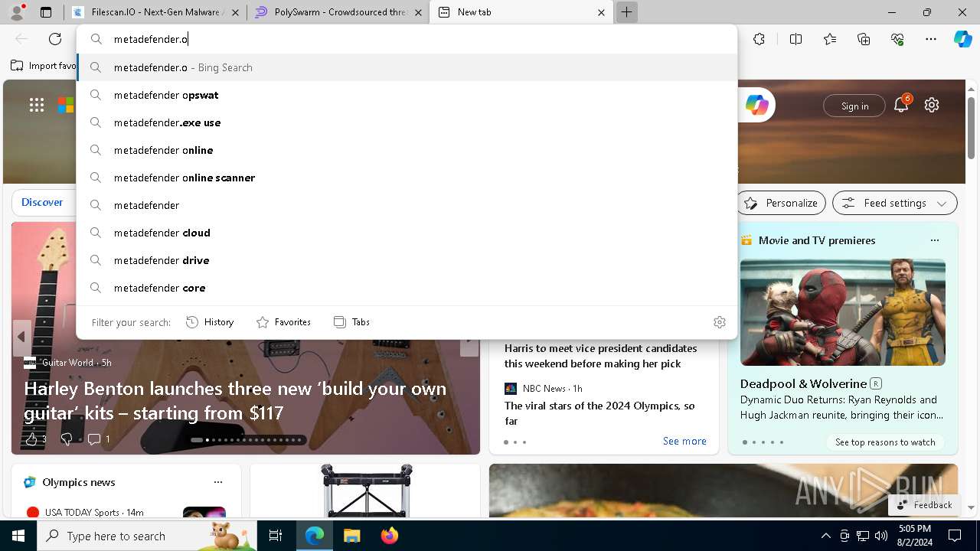
Task: Pick 'metadefender drive' suggestion
Action: pos(407,260)
